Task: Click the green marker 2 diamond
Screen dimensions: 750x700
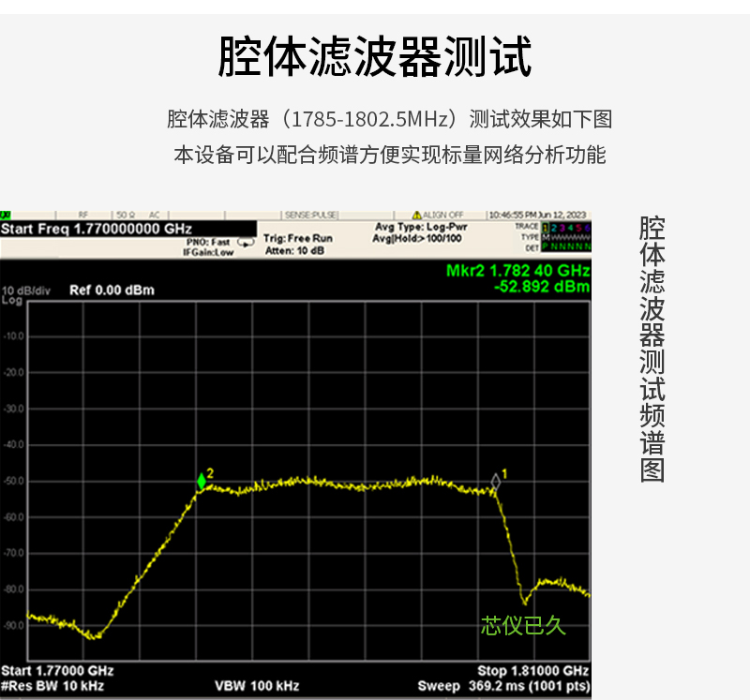Action: click(202, 481)
